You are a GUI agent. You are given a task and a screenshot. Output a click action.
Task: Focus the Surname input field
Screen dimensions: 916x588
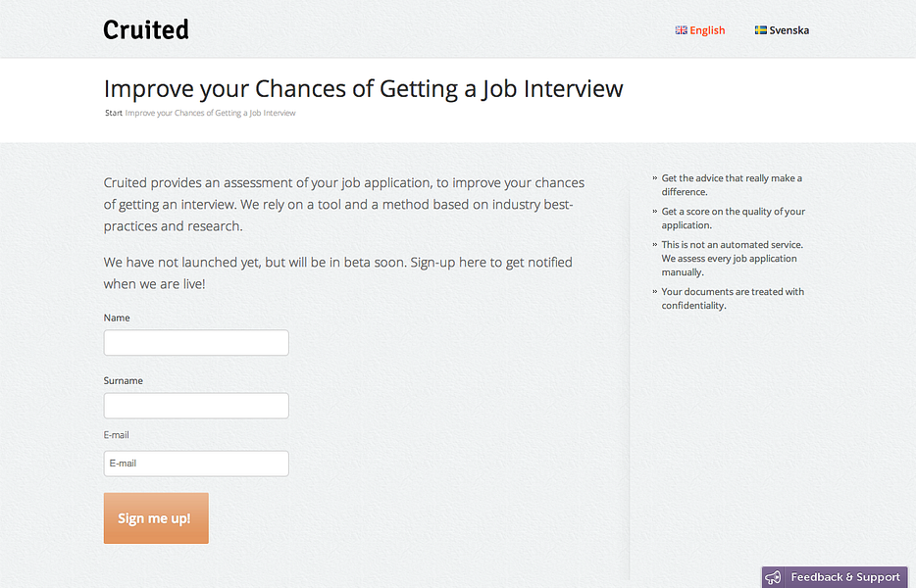click(196, 406)
